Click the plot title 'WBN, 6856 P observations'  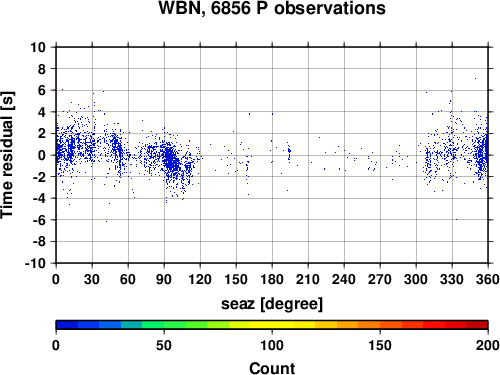coord(272,7)
